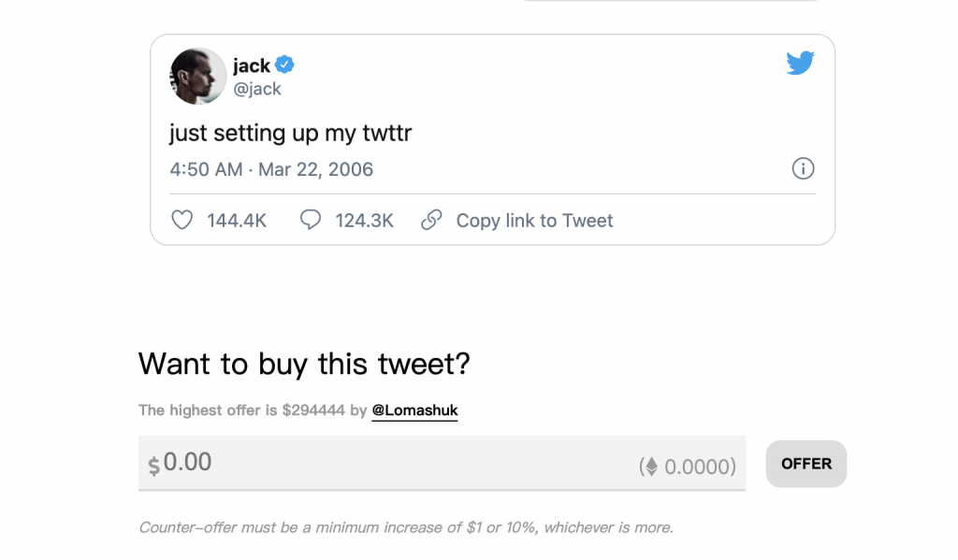Click the tweet text "just setting up my twttr"
Viewport: 958px width, 560px height.
[x=291, y=133]
